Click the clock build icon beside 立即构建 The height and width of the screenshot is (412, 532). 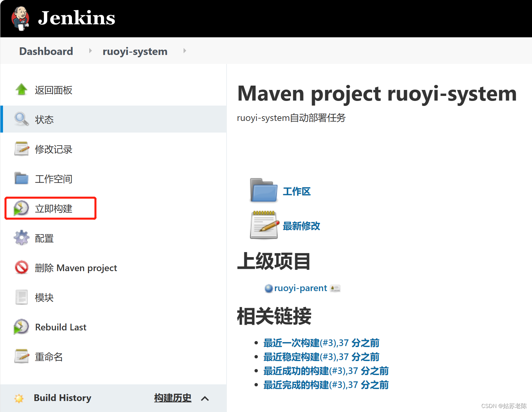pos(21,208)
